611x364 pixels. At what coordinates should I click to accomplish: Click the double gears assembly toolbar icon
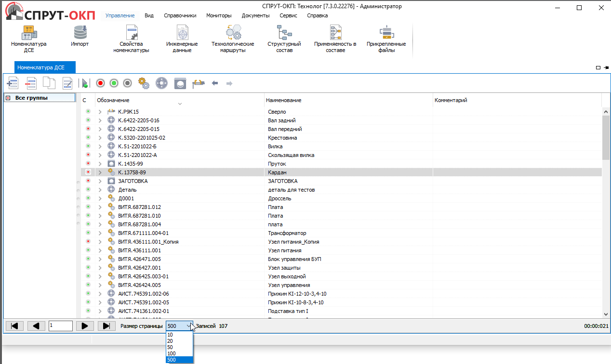pos(144,83)
